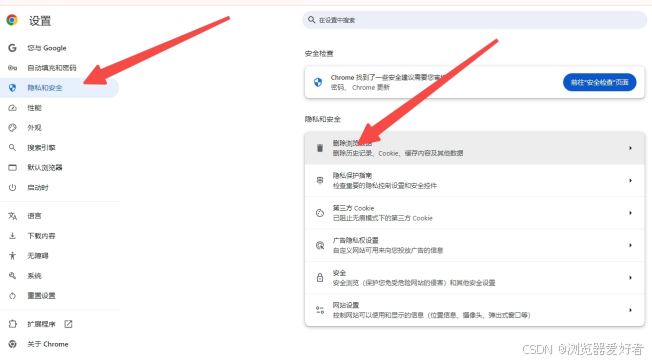Open 启动时 settings

point(59,188)
